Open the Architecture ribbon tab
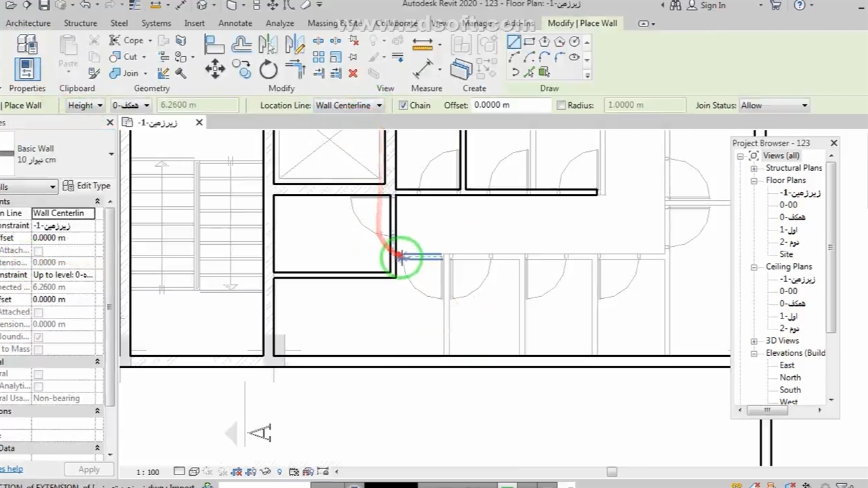 [x=28, y=23]
